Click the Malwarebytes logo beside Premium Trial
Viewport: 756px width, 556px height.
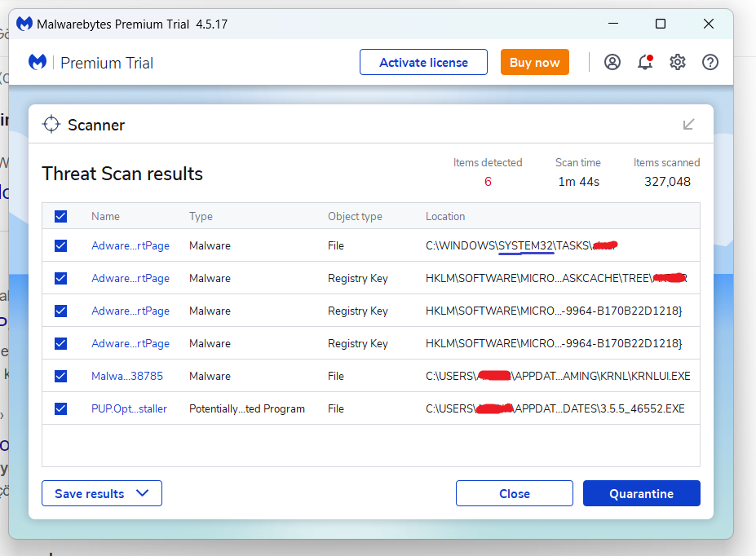pyautogui.click(x=38, y=63)
